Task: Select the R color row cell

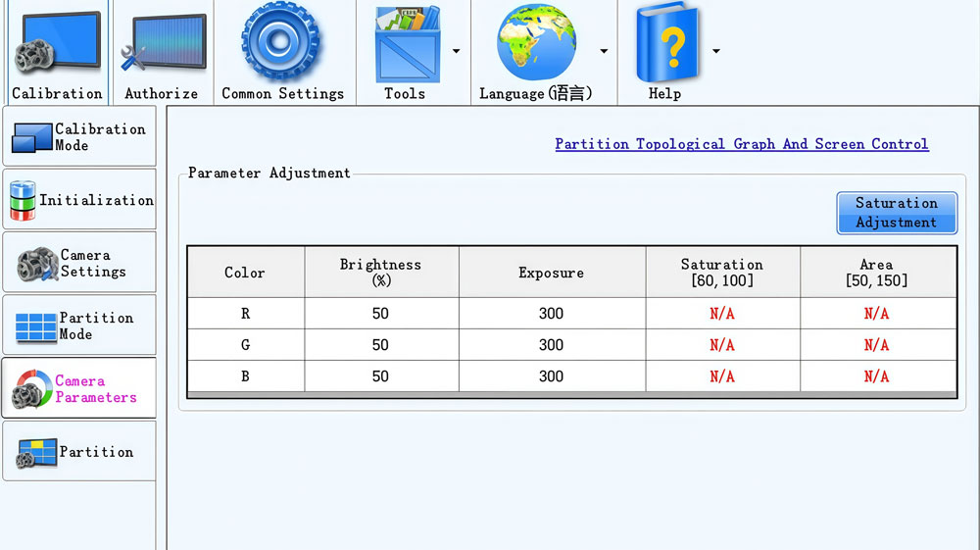Action: click(246, 313)
